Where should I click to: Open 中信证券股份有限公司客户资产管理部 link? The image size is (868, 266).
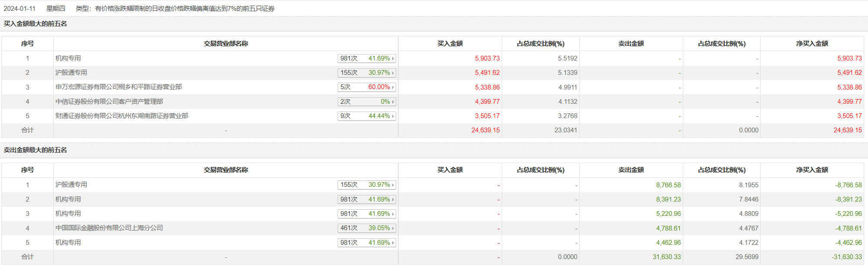click(x=109, y=102)
